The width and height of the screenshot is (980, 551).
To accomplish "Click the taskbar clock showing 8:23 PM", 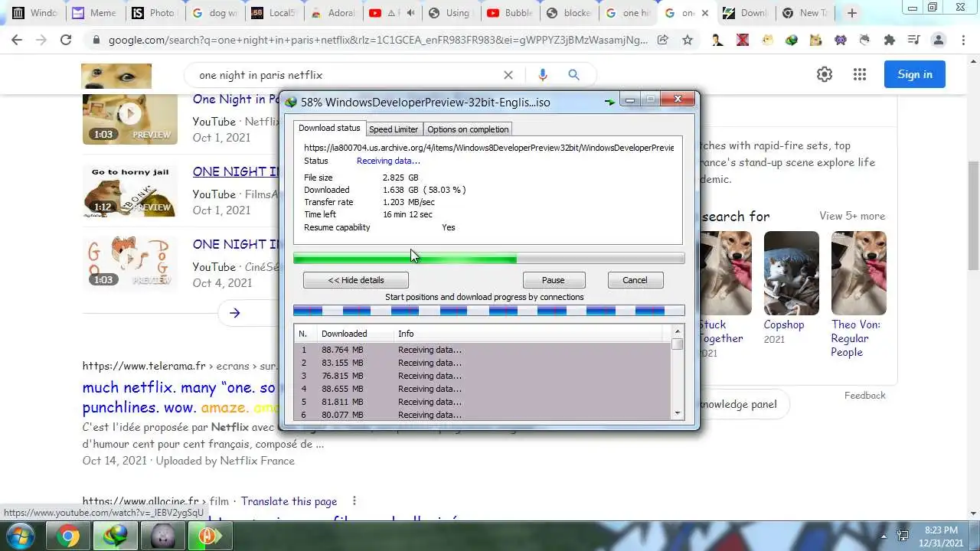I will point(941,536).
